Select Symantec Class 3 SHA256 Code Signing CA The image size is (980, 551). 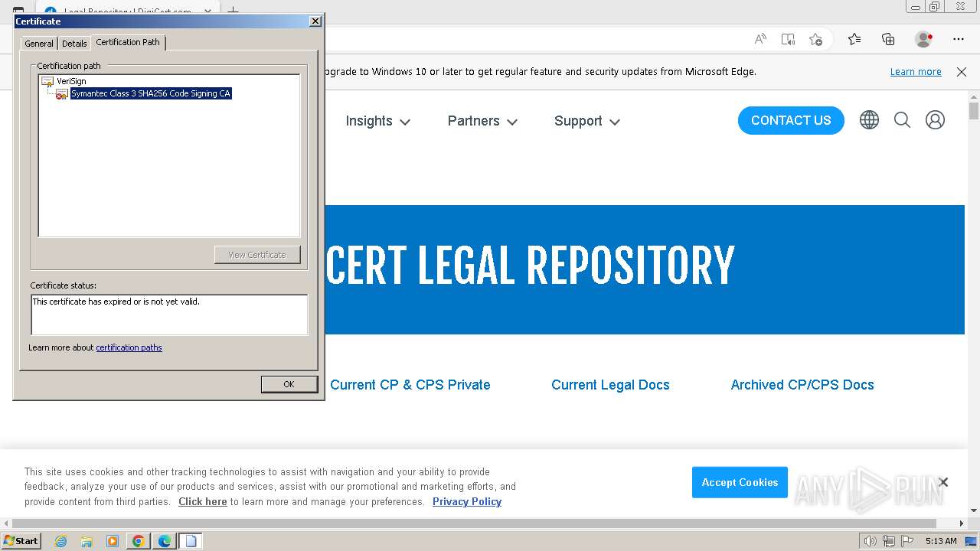(x=151, y=93)
